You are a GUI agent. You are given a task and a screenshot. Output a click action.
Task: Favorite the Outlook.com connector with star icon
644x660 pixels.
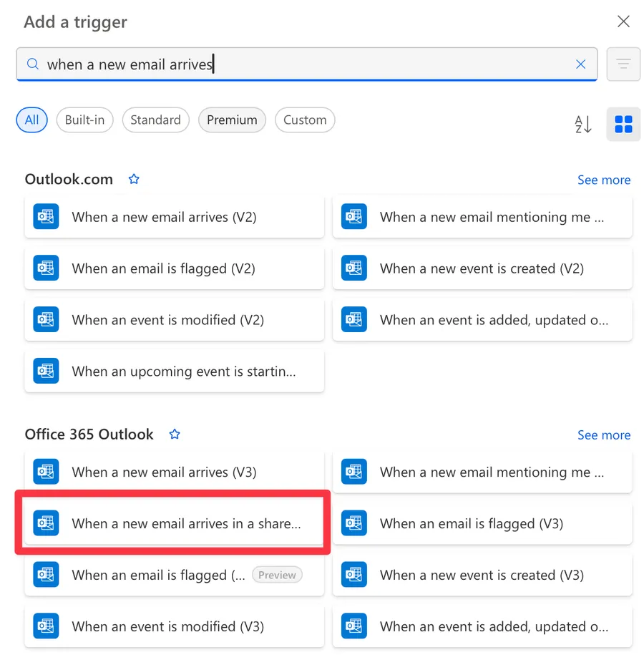click(x=134, y=180)
